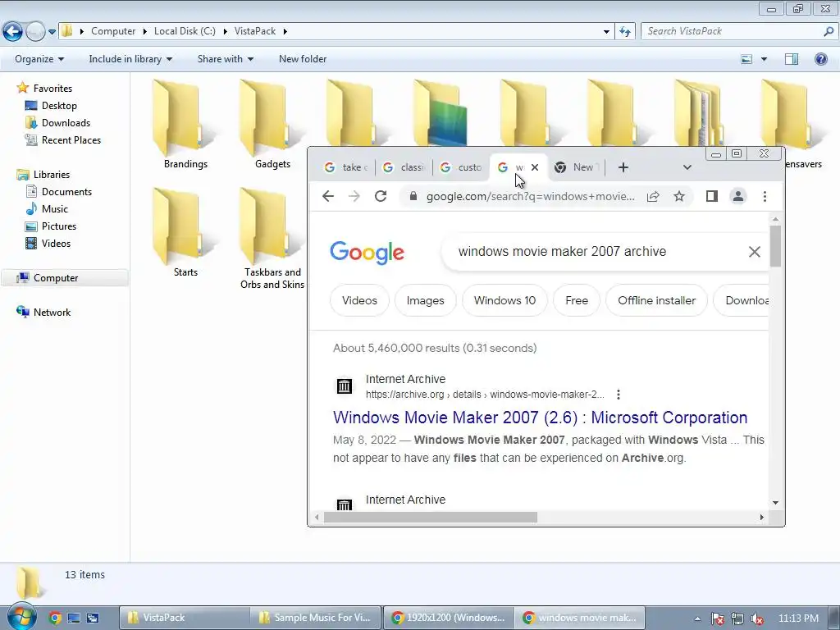The image size is (840, 630).
Task: Open Chrome tab search chevron
Action: tap(687, 167)
